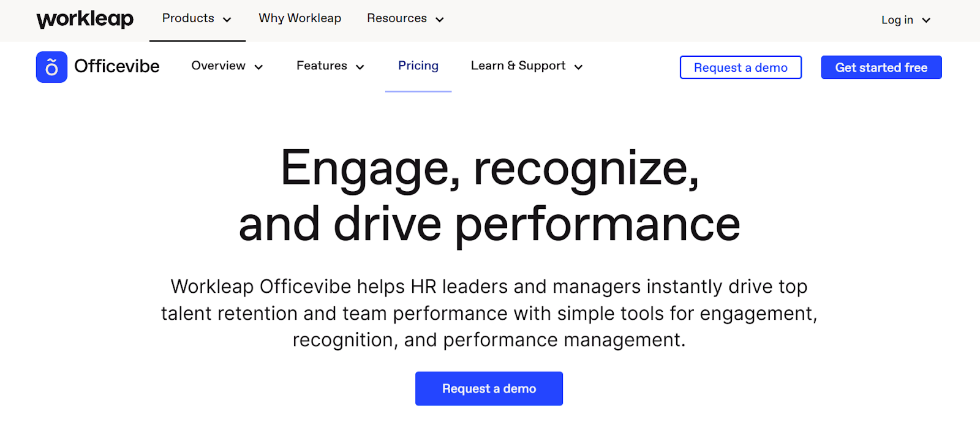Expand the Products chevron arrow
980x438 pixels.
227,20
